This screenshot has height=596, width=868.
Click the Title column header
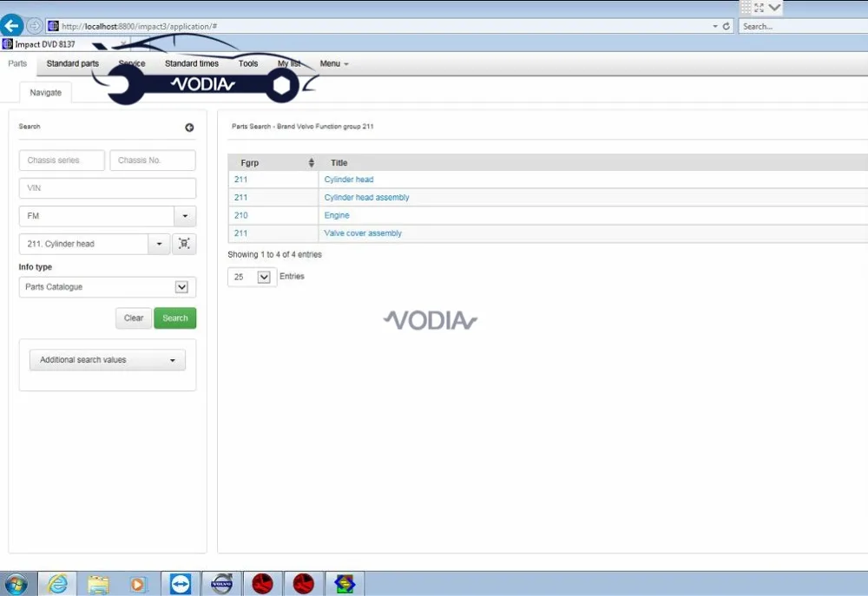[339, 163]
